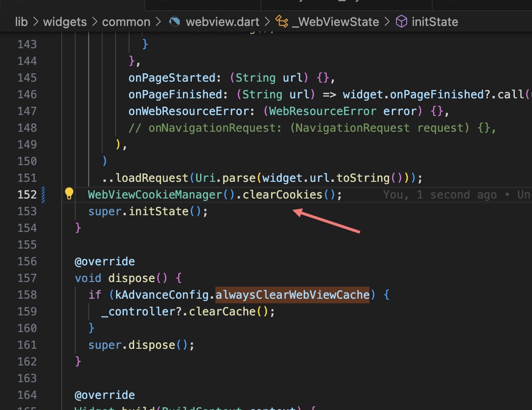Viewport: 532px width, 410px height.
Task: Click line number 152 in the gutter
Action: (x=27, y=194)
